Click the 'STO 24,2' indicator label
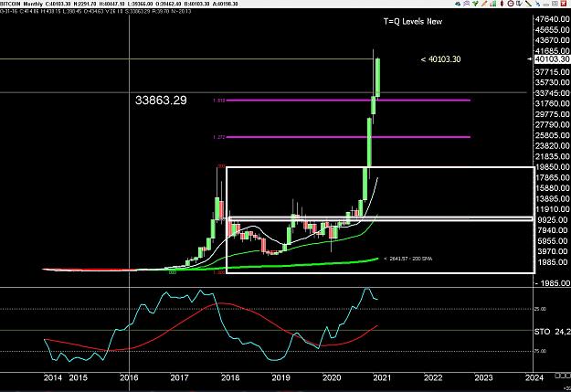 [x=552, y=332]
